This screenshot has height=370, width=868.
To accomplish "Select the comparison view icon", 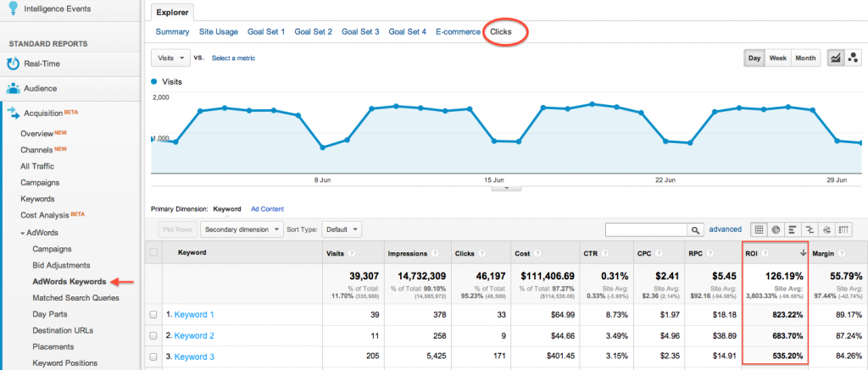I will [810, 229].
